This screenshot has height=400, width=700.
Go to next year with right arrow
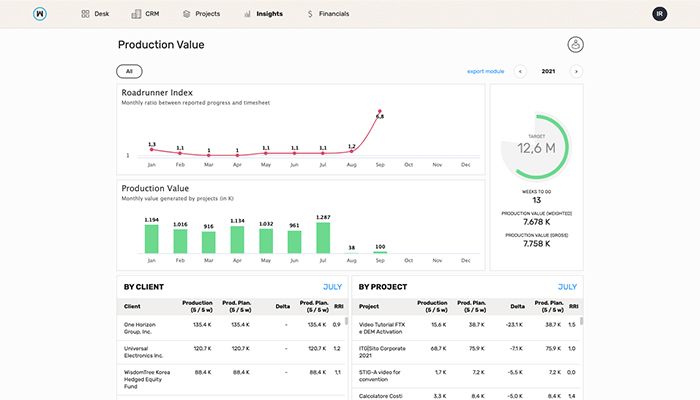pyautogui.click(x=576, y=71)
